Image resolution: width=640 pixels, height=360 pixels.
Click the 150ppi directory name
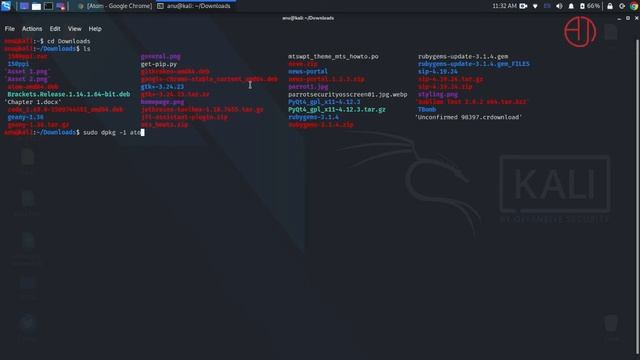point(18,64)
